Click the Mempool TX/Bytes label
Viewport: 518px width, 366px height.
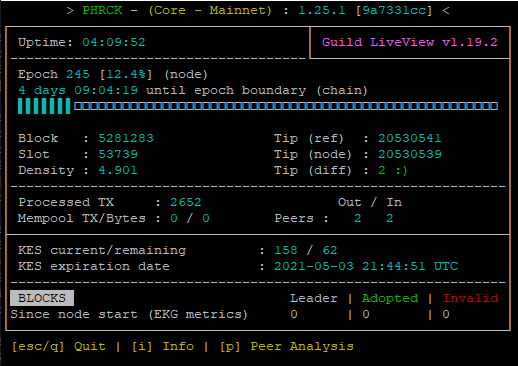click(x=82, y=218)
